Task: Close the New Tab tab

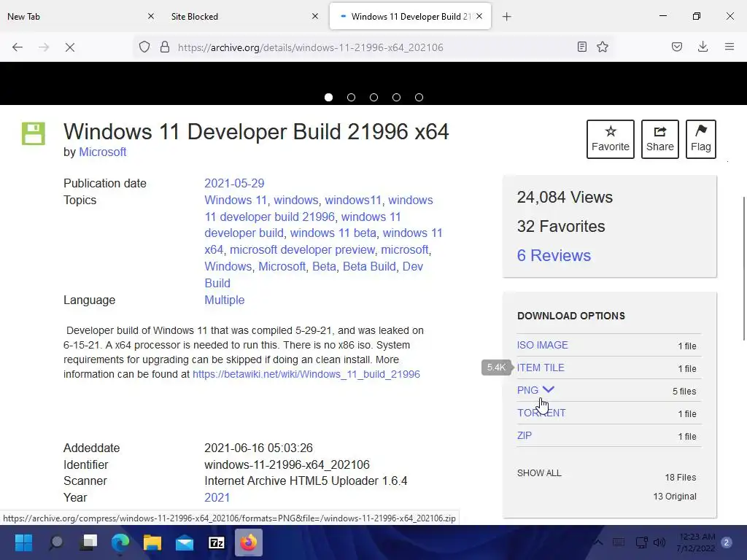Action: [x=151, y=16]
